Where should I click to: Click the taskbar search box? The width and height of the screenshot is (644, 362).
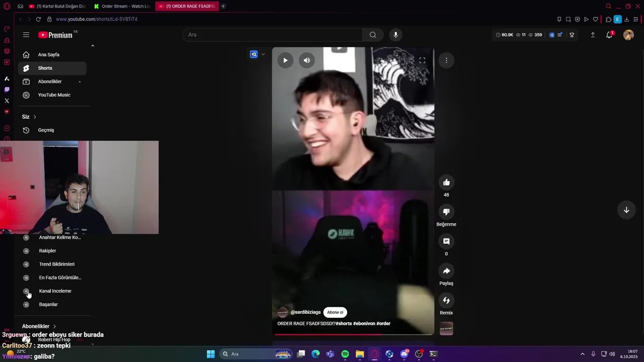click(257, 354)
